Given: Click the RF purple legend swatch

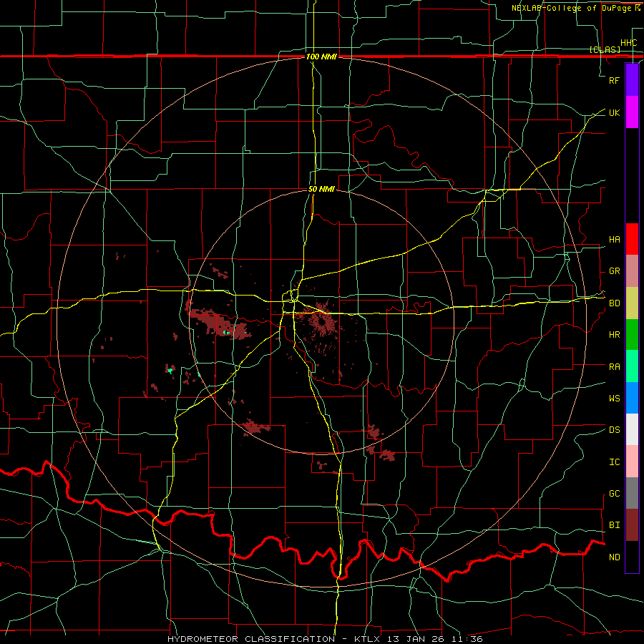Looking at the screenshot, I should 632,80.
